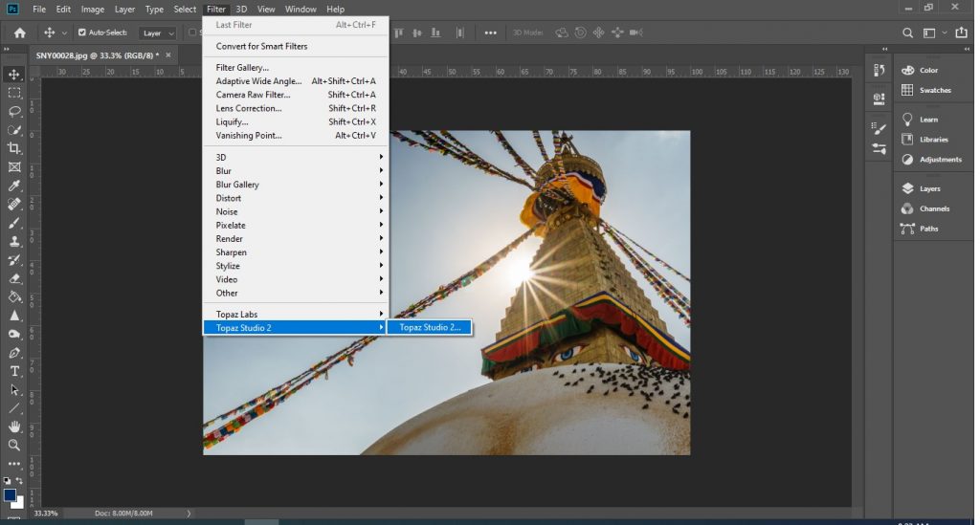Select the Lasso tool
The image size is (980, 525).
[13, 112]
